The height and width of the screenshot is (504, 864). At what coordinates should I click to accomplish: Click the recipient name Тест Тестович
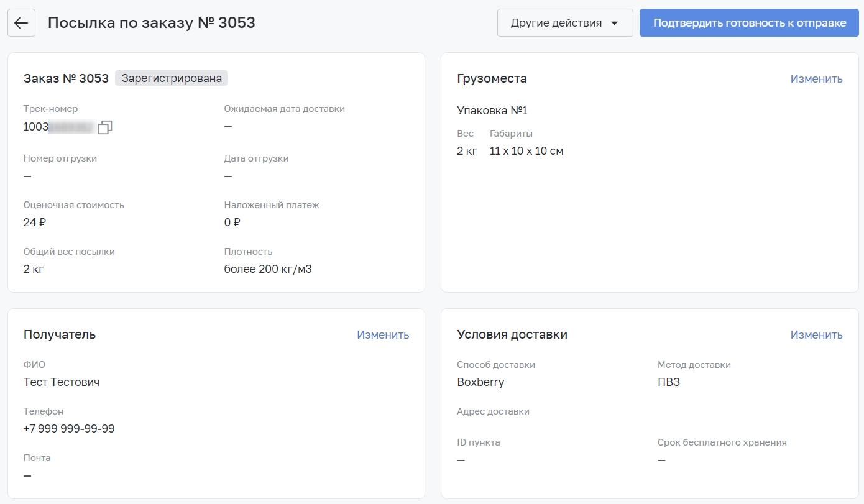click(x=62, y=382)
